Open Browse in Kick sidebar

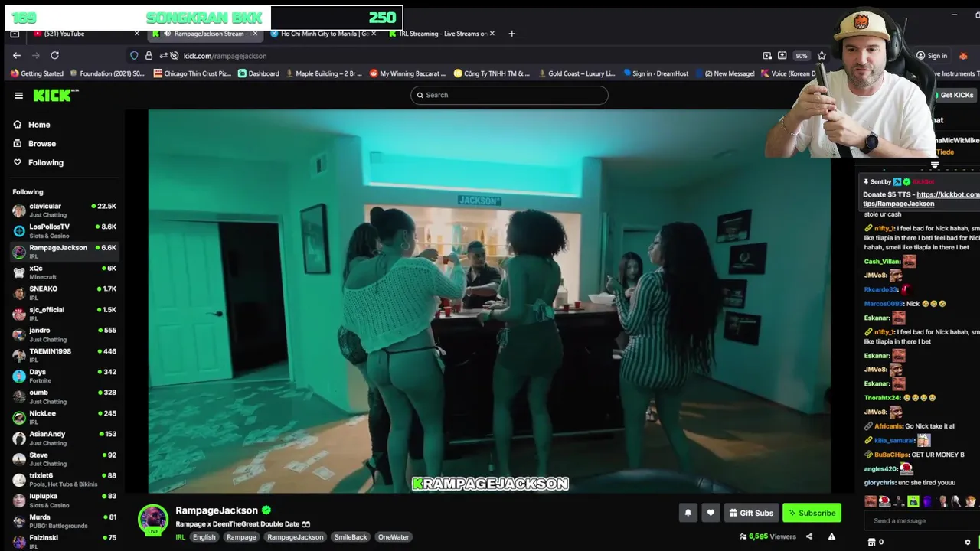pyautogui.click(x=35, y=144)
